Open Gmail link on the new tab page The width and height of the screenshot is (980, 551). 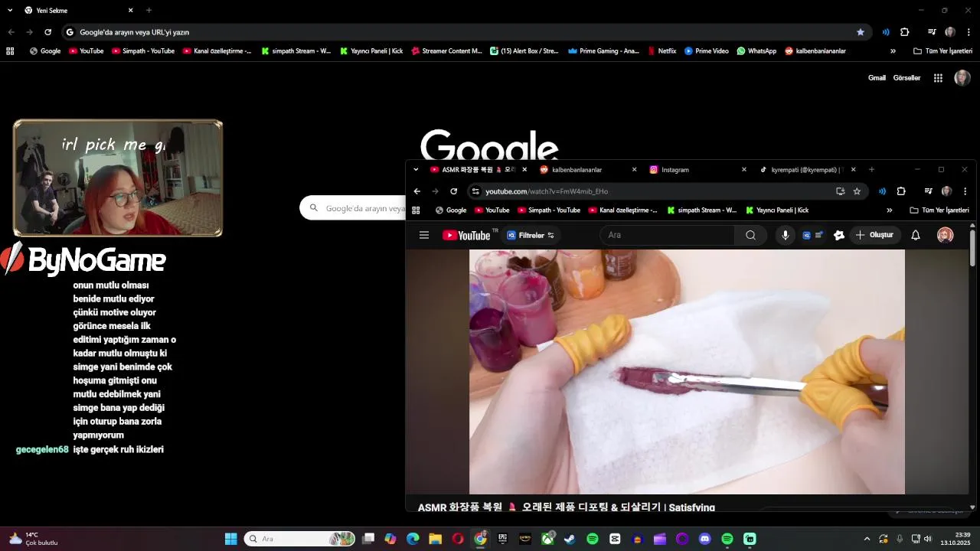coord(877,78)
